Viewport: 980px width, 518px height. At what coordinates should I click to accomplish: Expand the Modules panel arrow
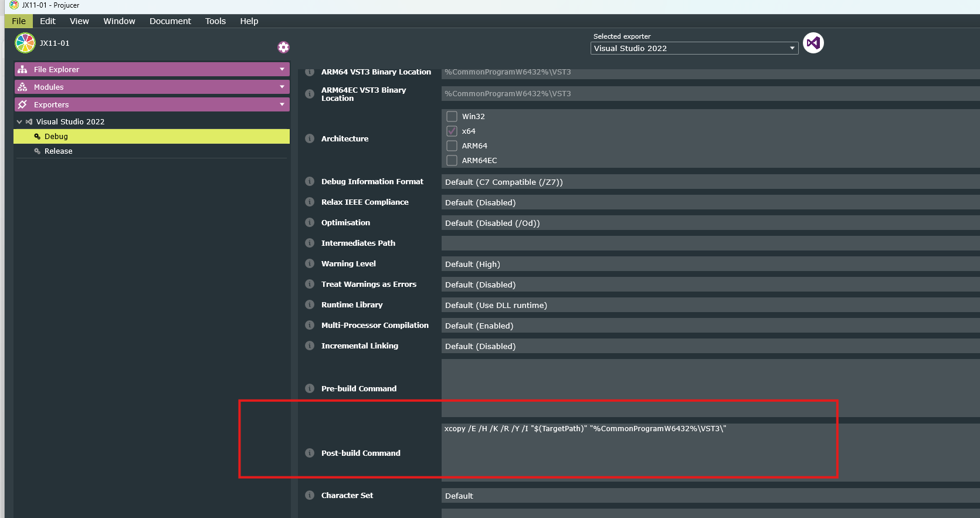pyautogui.click(x=282, y=87)
